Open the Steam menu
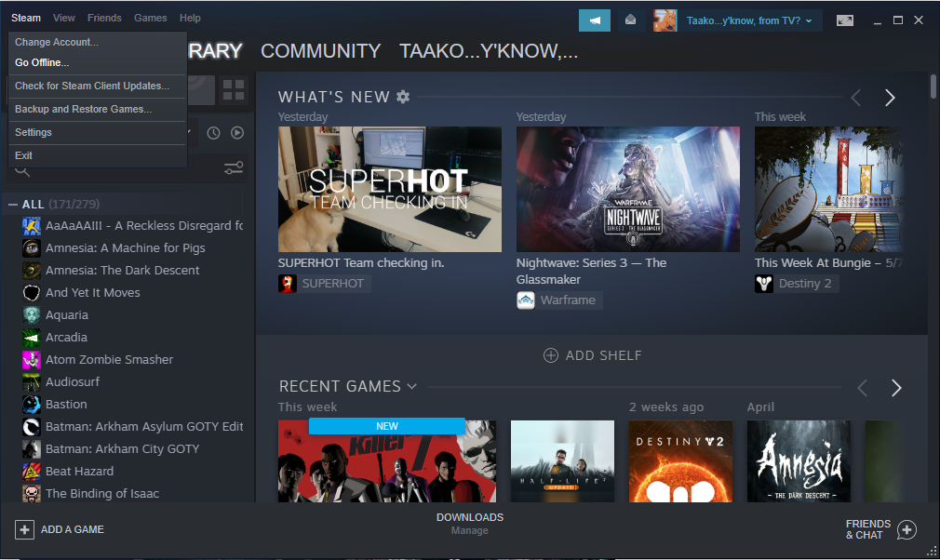 [26, 18]
